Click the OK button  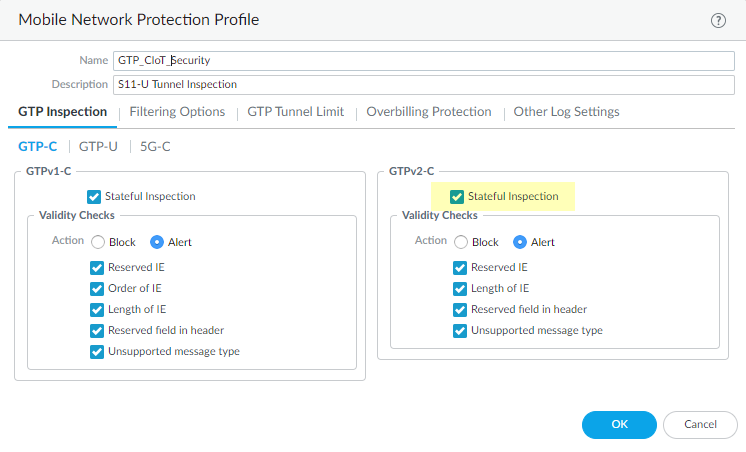tap(619, 424)
